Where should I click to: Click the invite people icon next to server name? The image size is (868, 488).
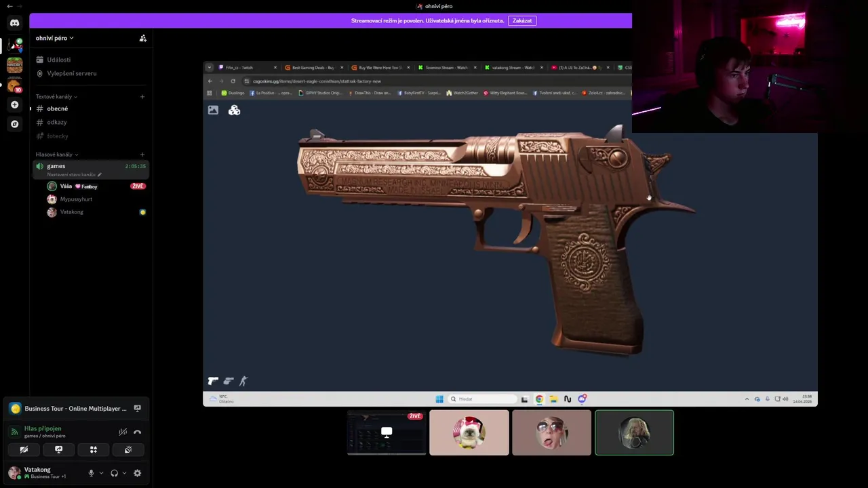click(x=142, y=39)
